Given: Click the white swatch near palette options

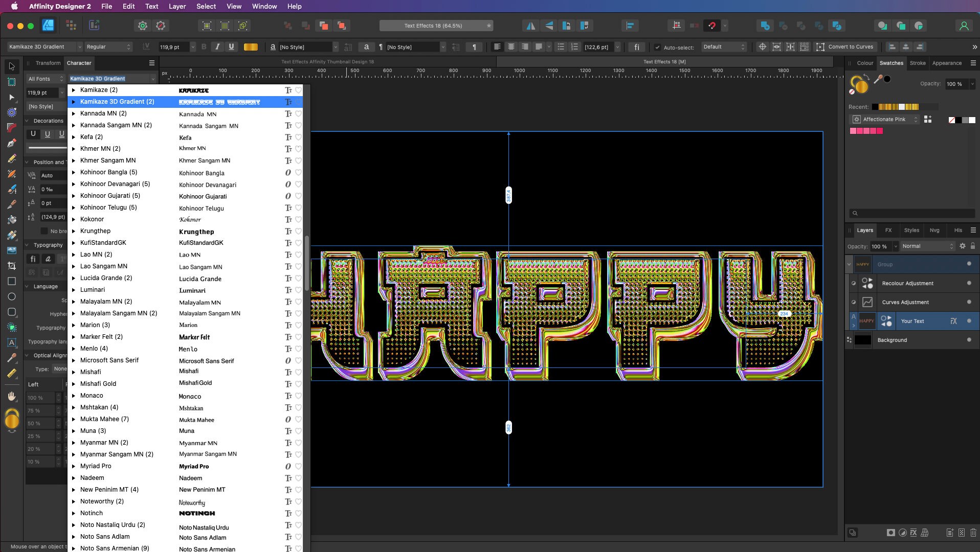Looking at the screenshot, I should (972, 120).
